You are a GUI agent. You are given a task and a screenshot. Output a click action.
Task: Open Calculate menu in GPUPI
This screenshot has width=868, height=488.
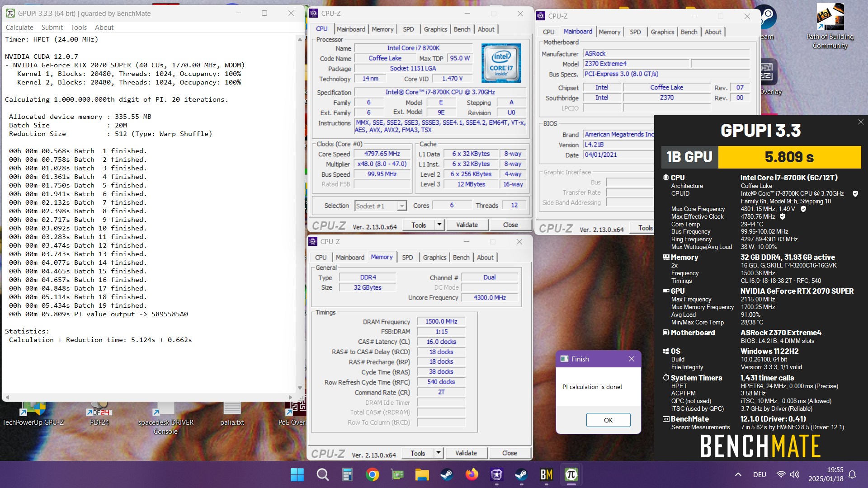pos(19,27)
